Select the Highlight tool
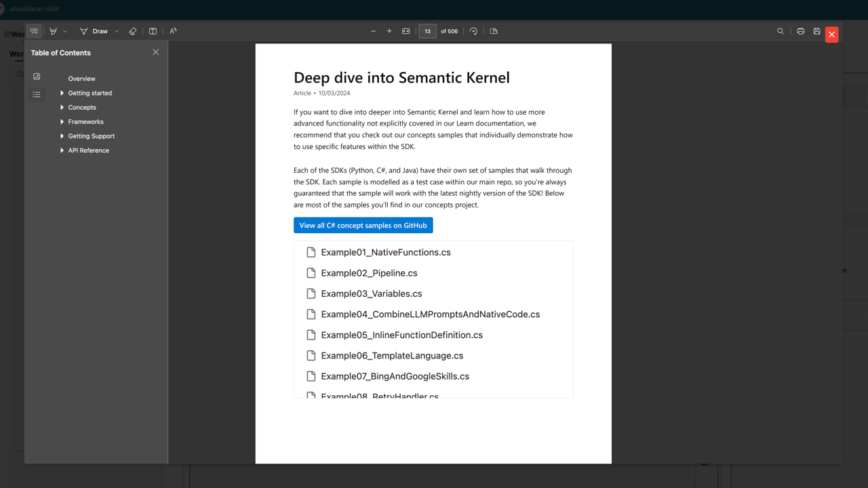868x488 pixels. pos(54,31)
